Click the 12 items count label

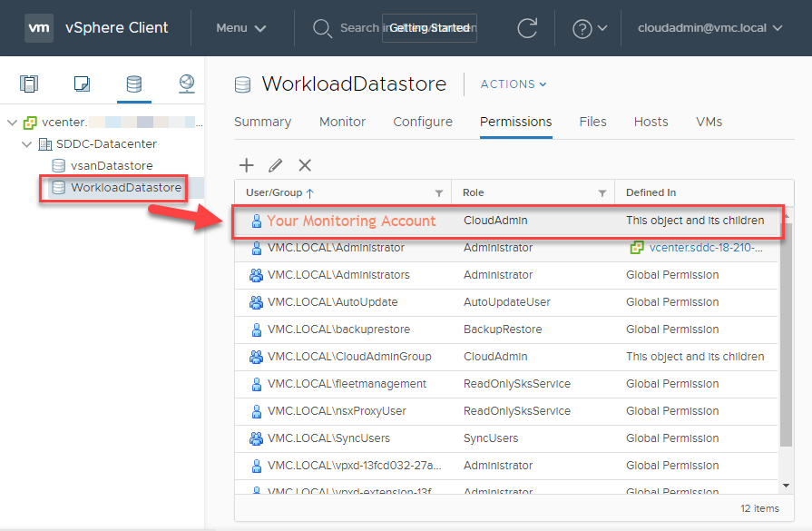pos(759,508)
